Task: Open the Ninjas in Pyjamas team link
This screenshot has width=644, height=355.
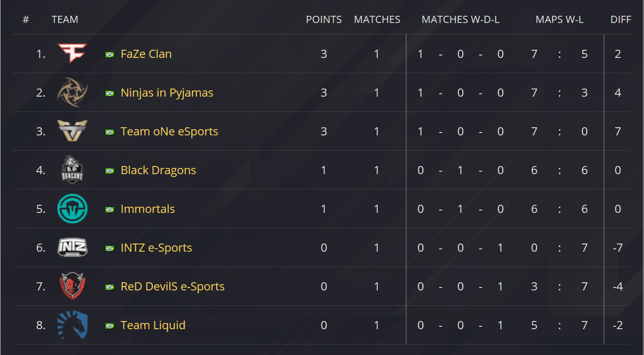Action: tap(167, 93)
